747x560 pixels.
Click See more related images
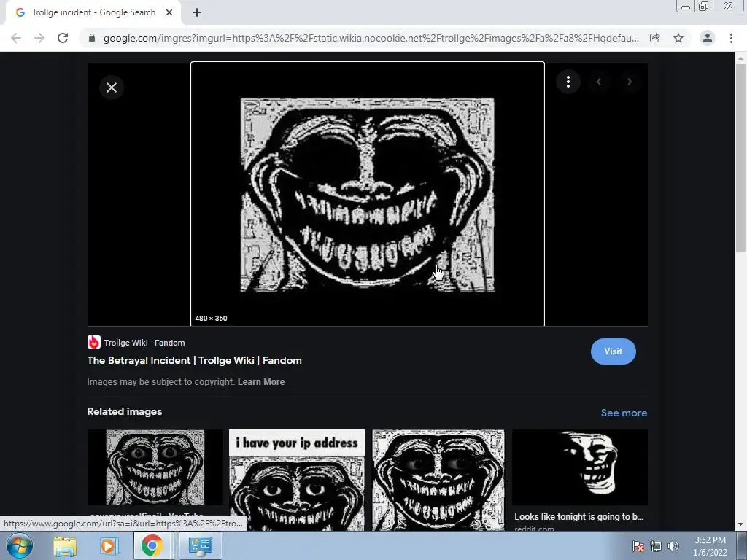(624, 413)
